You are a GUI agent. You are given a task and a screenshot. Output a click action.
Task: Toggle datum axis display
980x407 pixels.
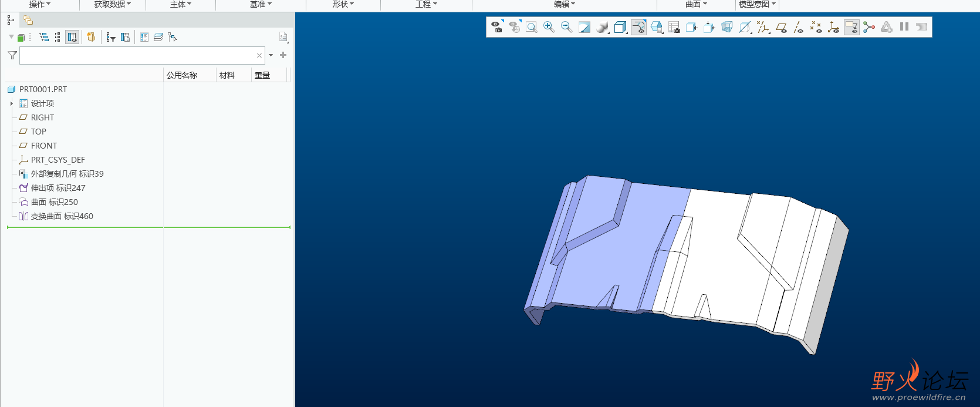click(798, 27)
